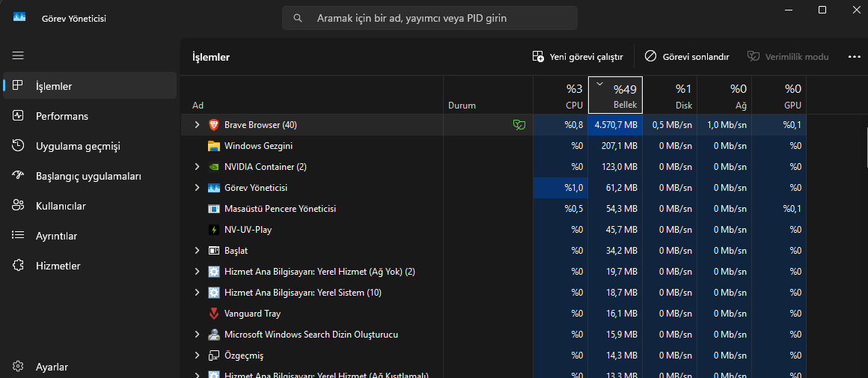Open Ayarlar settings page

[90, 366]
